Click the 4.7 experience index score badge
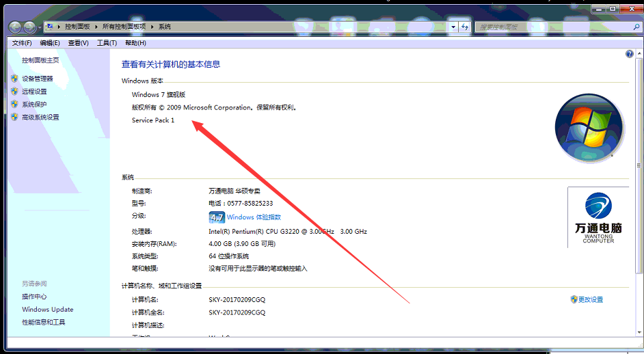 (x=217, y=217)
